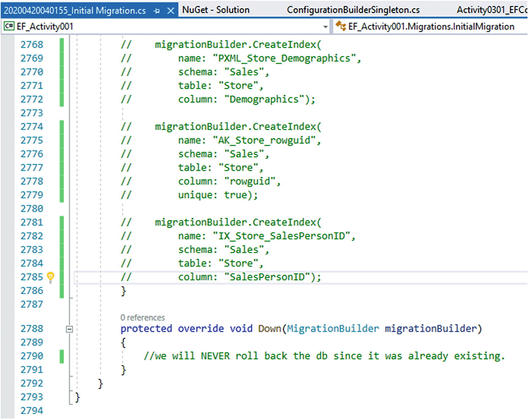Close the Initial Migration.cs tab
The image size is (529, 420).
171,11
